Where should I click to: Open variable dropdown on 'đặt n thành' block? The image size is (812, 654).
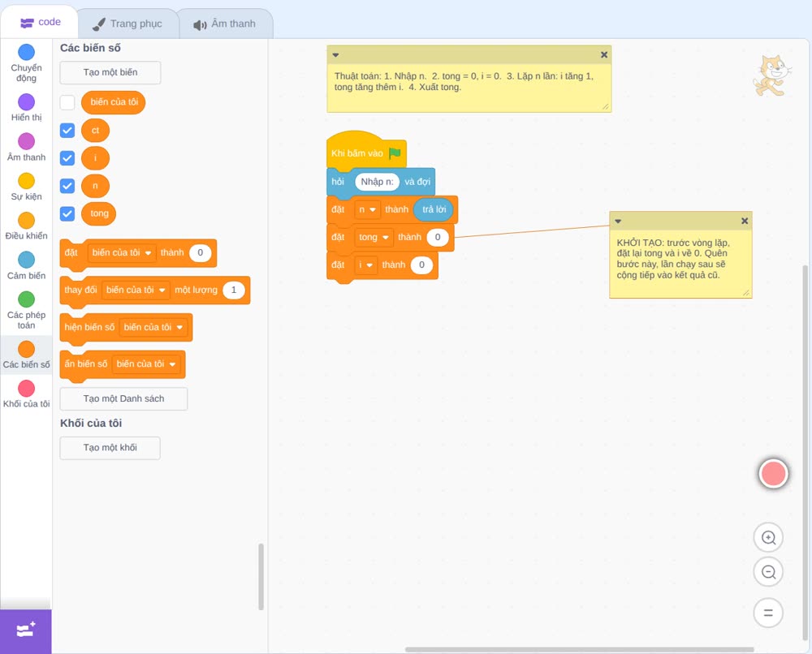pos(367,209)
